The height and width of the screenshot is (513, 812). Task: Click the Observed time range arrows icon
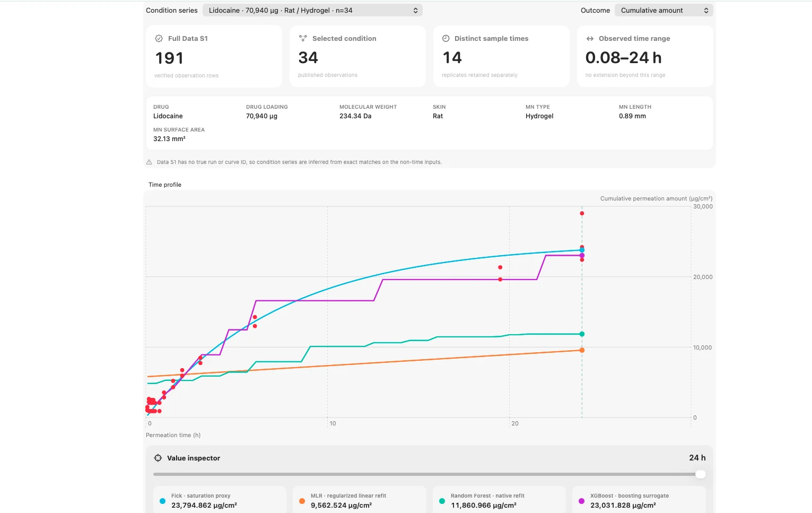[590, 39]
